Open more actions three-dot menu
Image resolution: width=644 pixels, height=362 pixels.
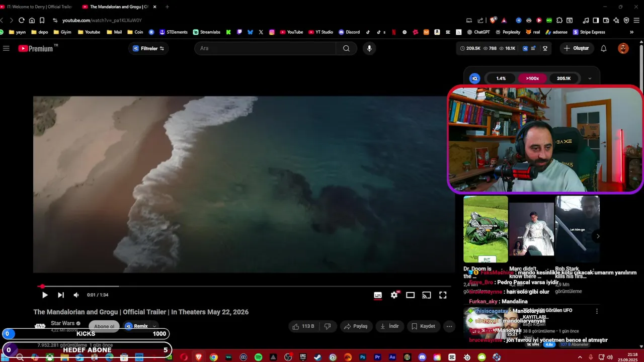tap(449, 326)
